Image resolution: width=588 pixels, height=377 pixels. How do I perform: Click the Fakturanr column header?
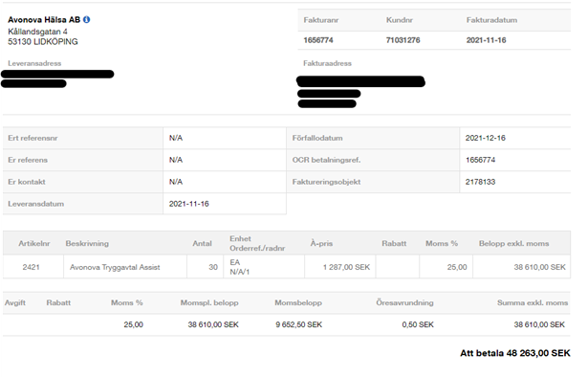[321, 20]
